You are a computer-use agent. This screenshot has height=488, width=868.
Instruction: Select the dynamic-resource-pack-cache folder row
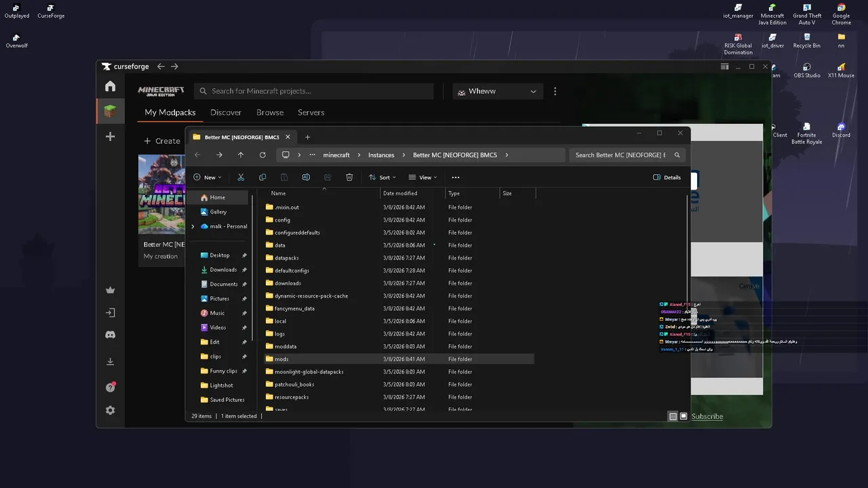pyautogui.click(x=399, y=296)
